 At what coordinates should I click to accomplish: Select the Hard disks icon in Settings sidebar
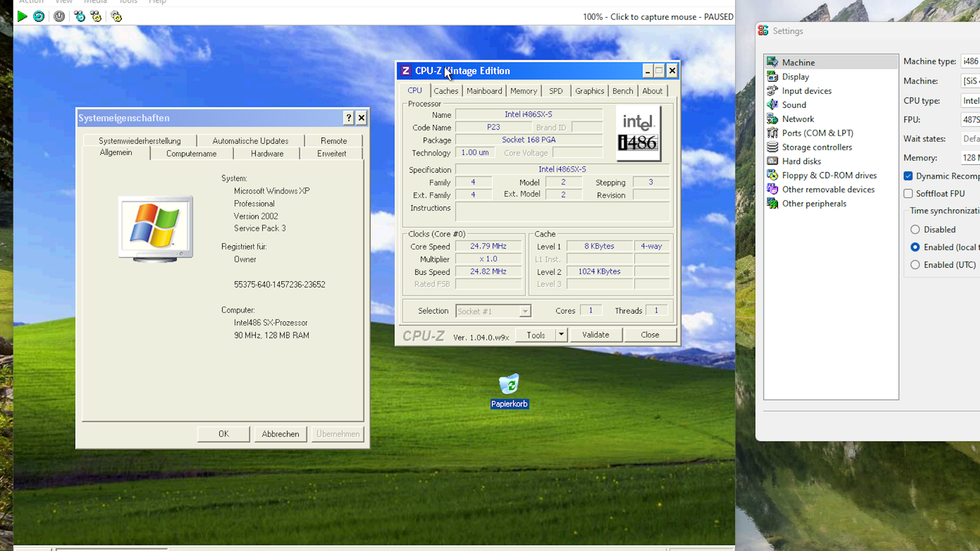773,161
